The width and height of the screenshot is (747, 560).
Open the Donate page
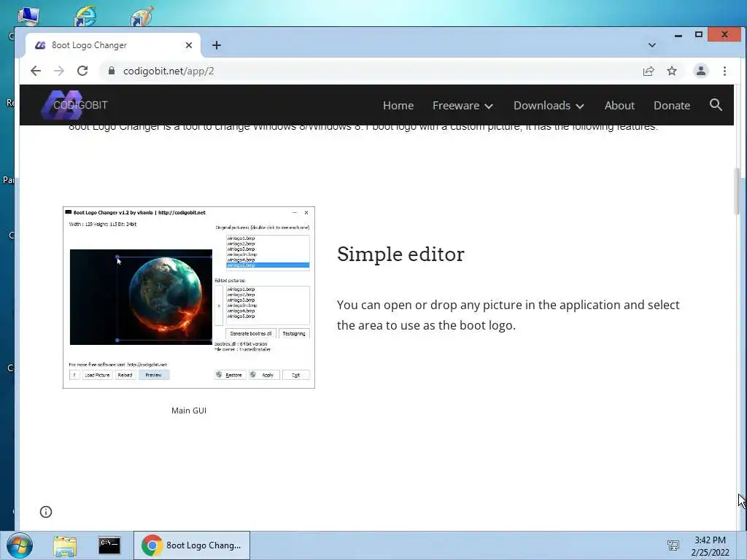pyautogui.click(x=672, y=105)
